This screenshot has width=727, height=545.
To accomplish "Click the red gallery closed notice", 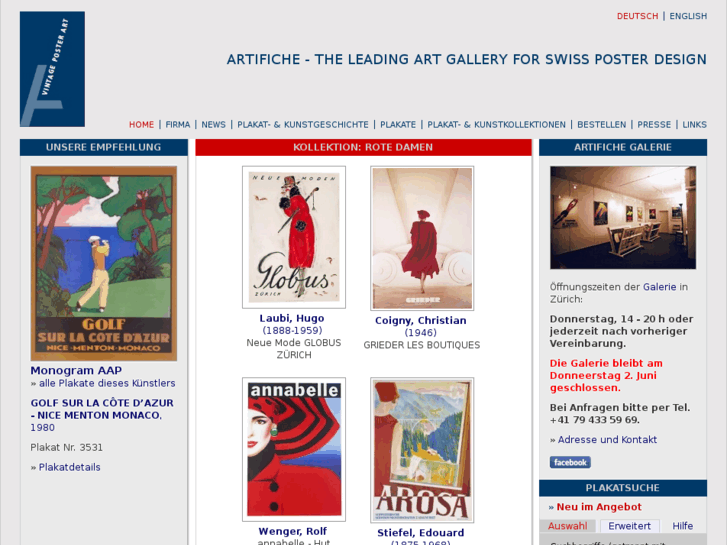I will pos(606,376).
